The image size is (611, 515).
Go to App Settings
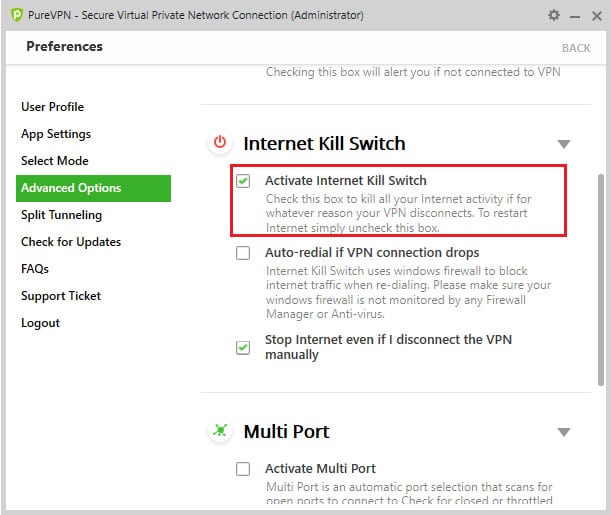point(56,134)
